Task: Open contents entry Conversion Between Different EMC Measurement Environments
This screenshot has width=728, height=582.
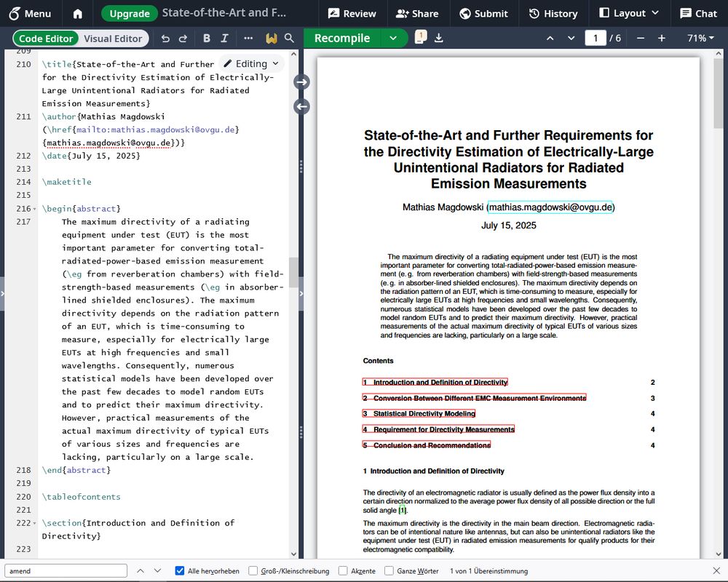Action: pyautogui.click(x=475, y=398)
